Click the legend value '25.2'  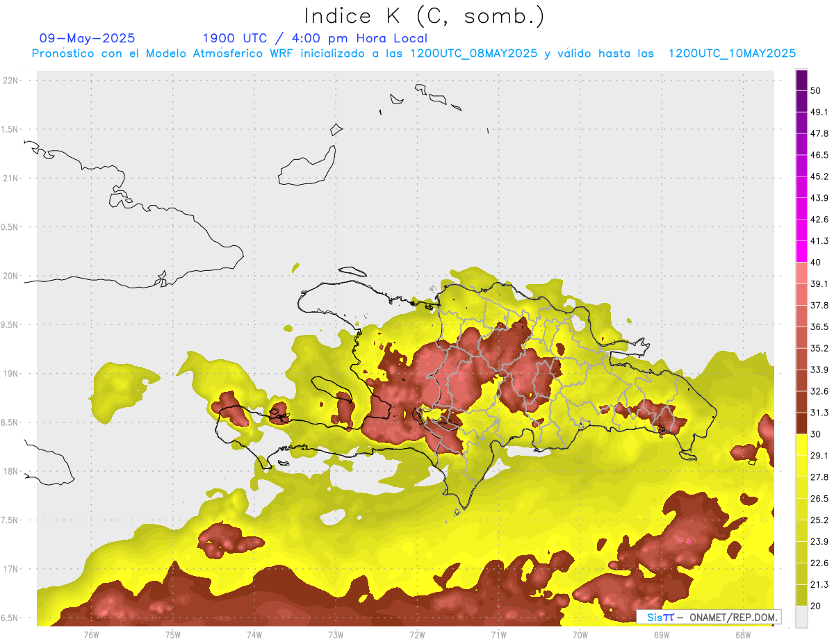[x=819, y=520]
